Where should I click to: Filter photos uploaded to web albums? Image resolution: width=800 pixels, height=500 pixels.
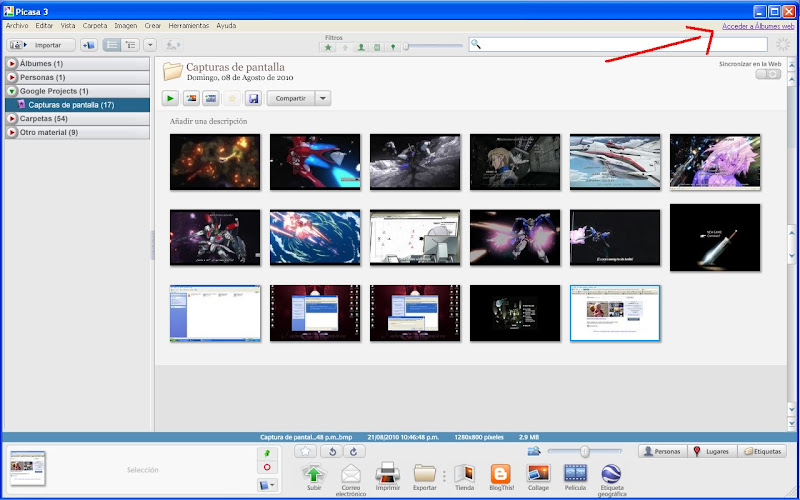(345, 47)
